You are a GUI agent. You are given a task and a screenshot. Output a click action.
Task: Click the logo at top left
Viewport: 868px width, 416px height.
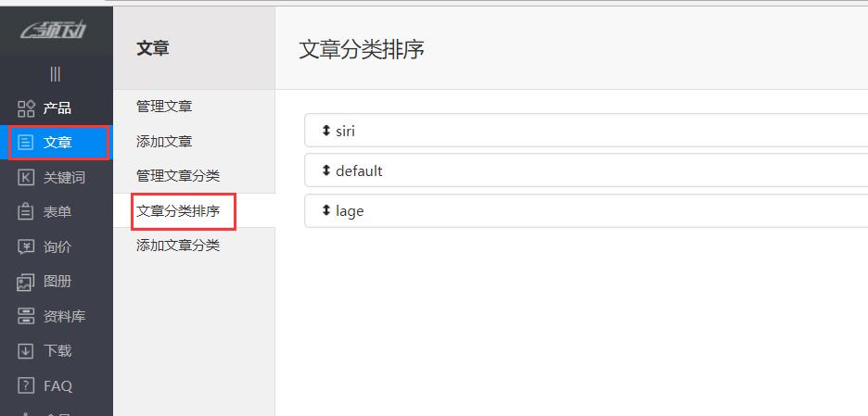(56, 30)
